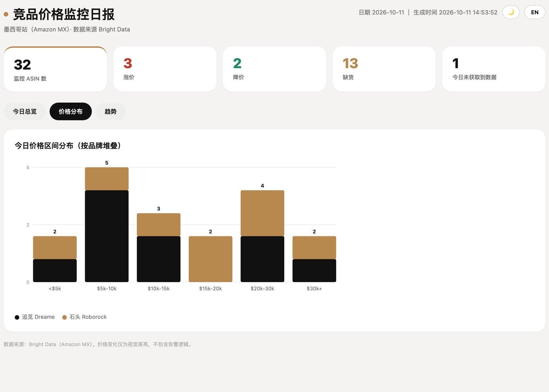Click the $10k-15k axis label
Image resolution: width=549 pixels, height=392 pixels.
(158, 289)
